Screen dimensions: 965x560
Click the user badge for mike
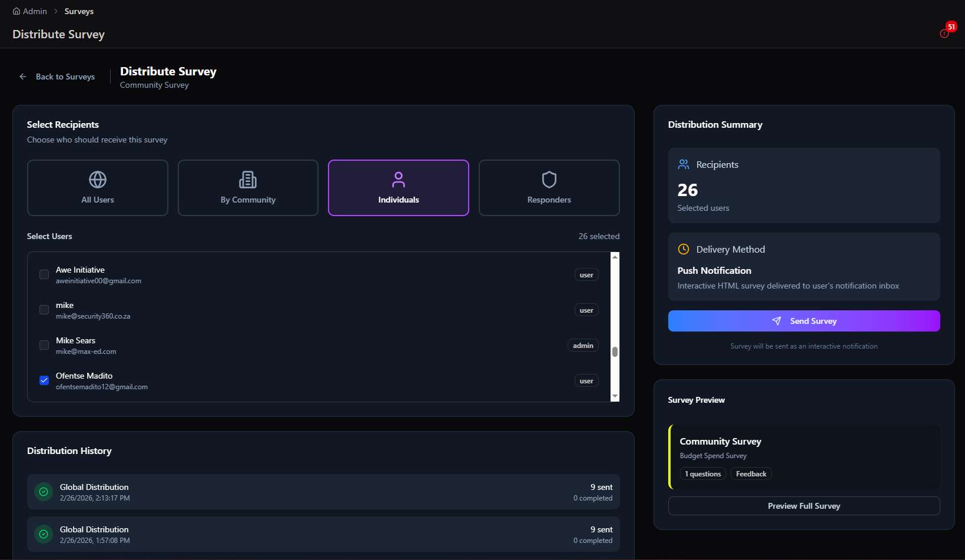pos(586,310)
